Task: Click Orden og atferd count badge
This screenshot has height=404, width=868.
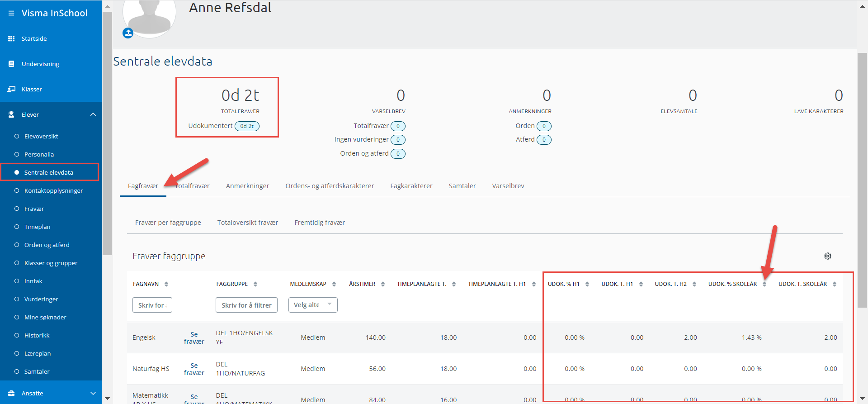Action: click(x=398, y=154)
